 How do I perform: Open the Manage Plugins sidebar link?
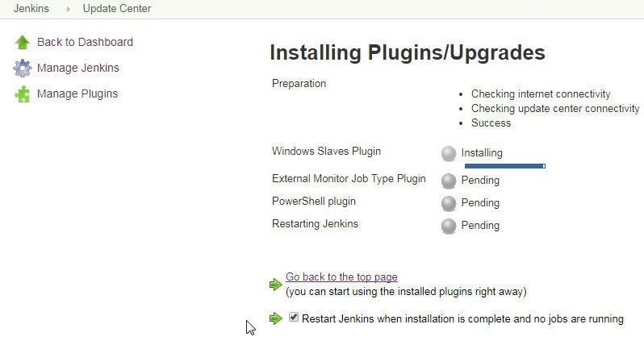pos(77,94)
